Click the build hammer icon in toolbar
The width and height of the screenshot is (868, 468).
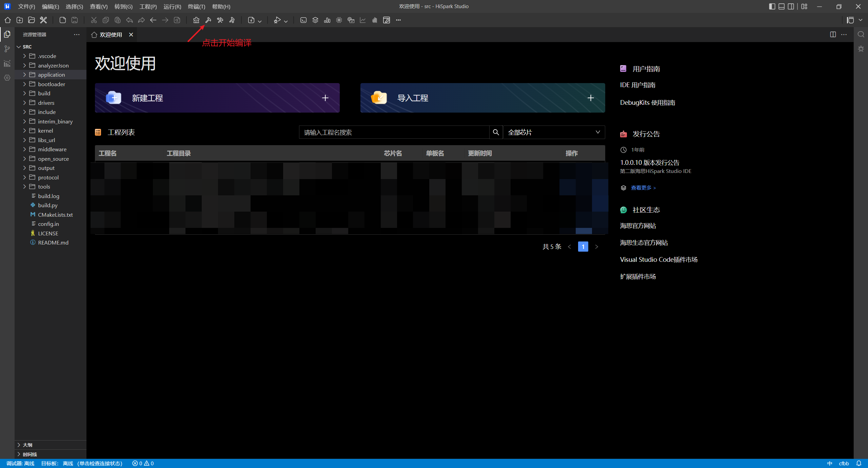pos(208,20)
